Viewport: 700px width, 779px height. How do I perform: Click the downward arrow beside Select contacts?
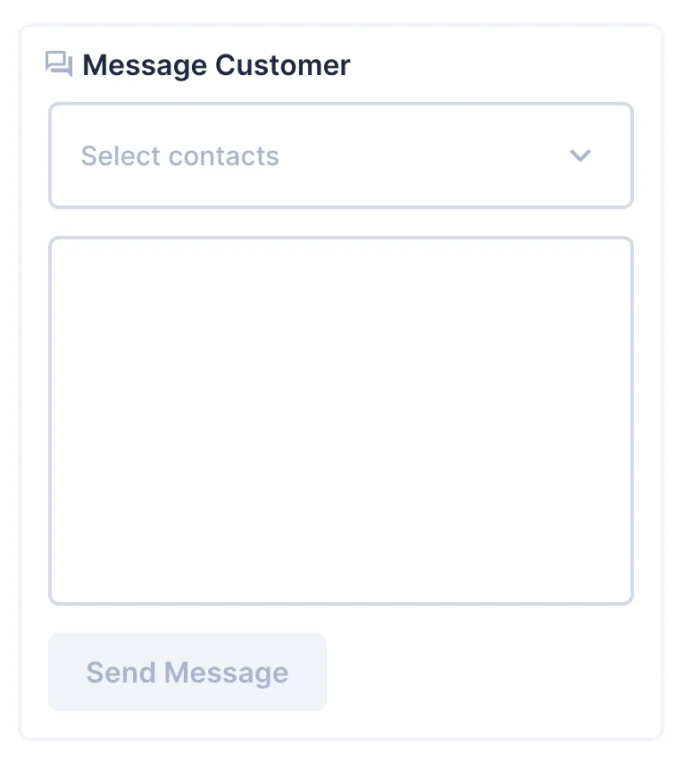580,155
